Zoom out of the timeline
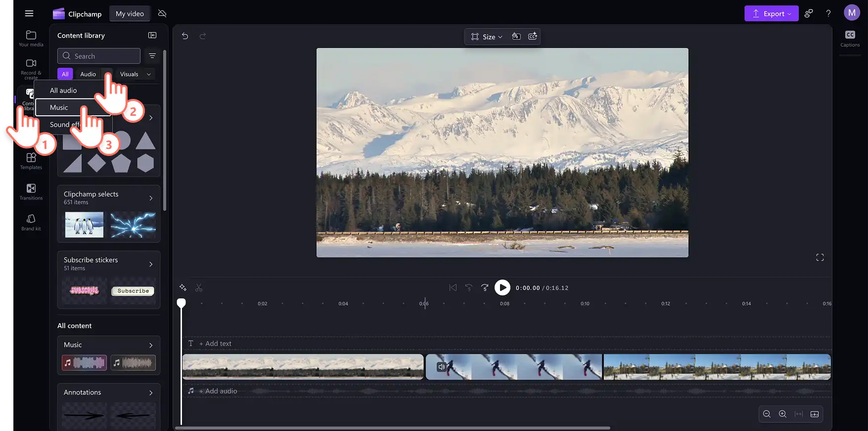The width and height of the screenshot is (868, 431). [x=767, y=414]
